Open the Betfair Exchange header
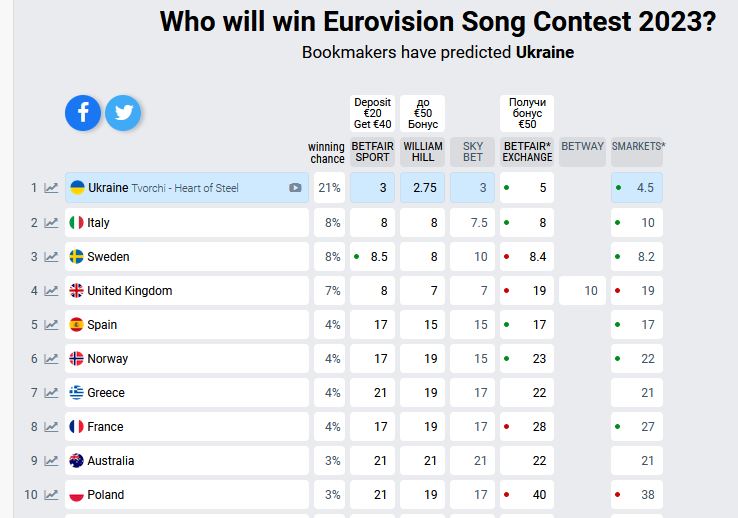The width and height of the screenshot is (738, 518). pyautogui.click(x=527, y=151)
